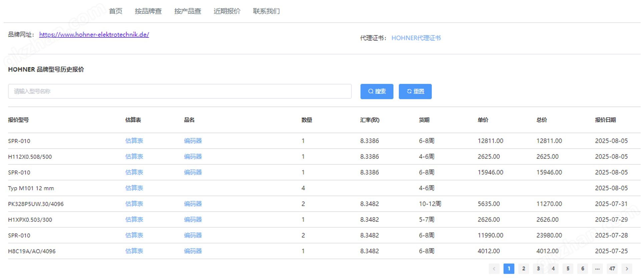Click lead time 5-7周
Screen dimensions: 644x278
[427, 220]
